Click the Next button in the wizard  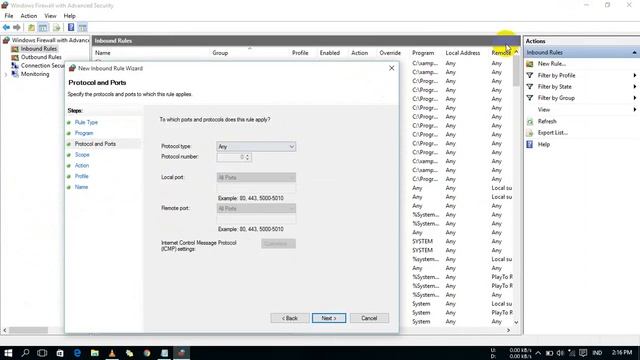tap(329, 318)
